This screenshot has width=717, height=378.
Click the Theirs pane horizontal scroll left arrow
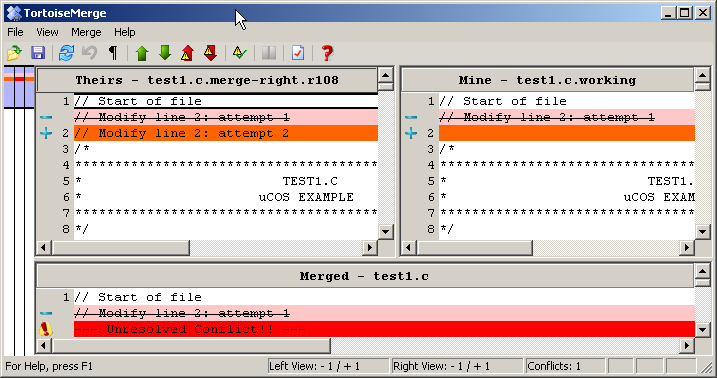43,247
